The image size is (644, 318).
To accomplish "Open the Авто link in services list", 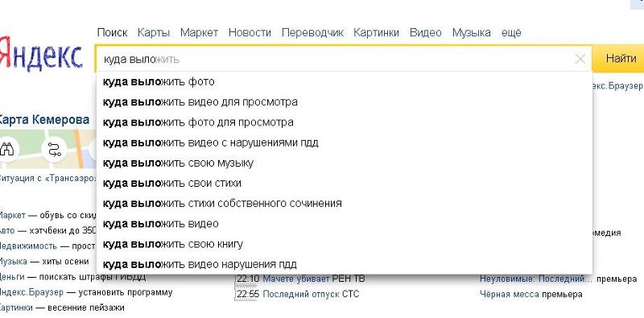I will [x=7, y=230].
